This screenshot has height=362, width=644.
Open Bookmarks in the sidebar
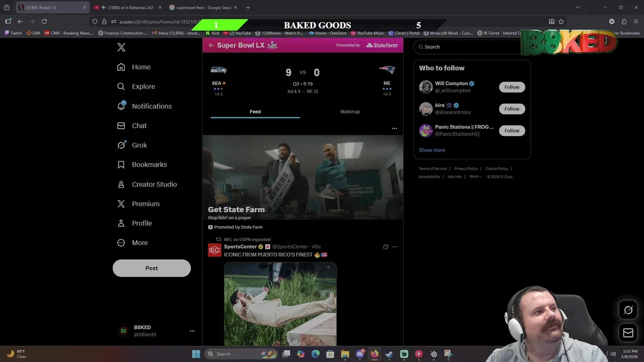142,164
